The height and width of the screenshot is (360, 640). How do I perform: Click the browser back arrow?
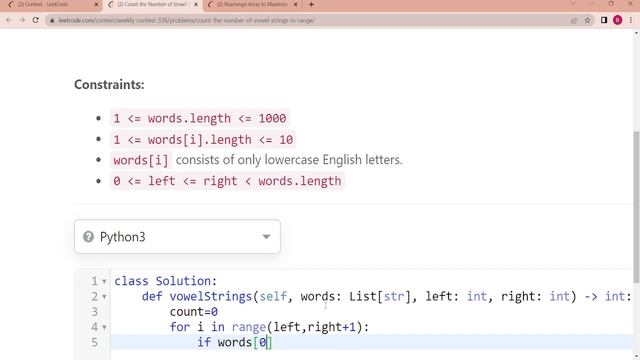[x=9, y=20]
